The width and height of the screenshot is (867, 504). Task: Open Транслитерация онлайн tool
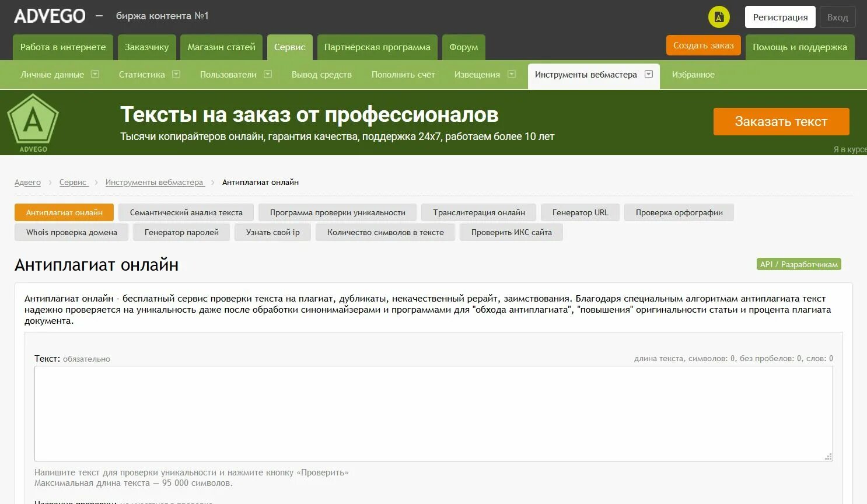click(x=479, y=212)
